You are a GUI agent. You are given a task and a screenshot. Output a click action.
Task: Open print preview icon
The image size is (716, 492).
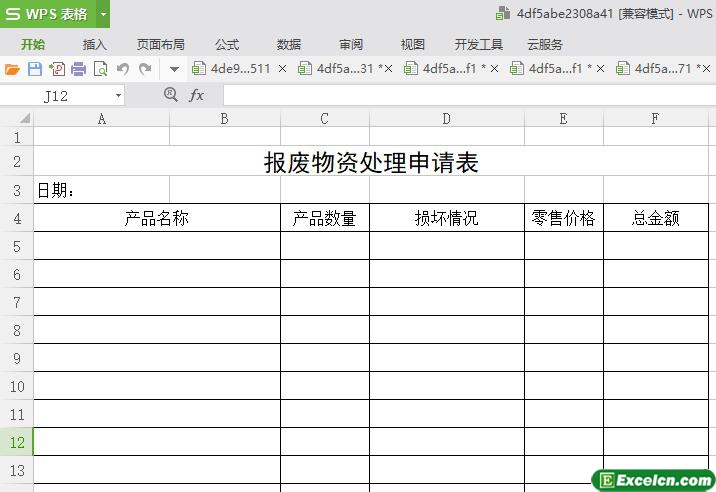click(100, 69)
